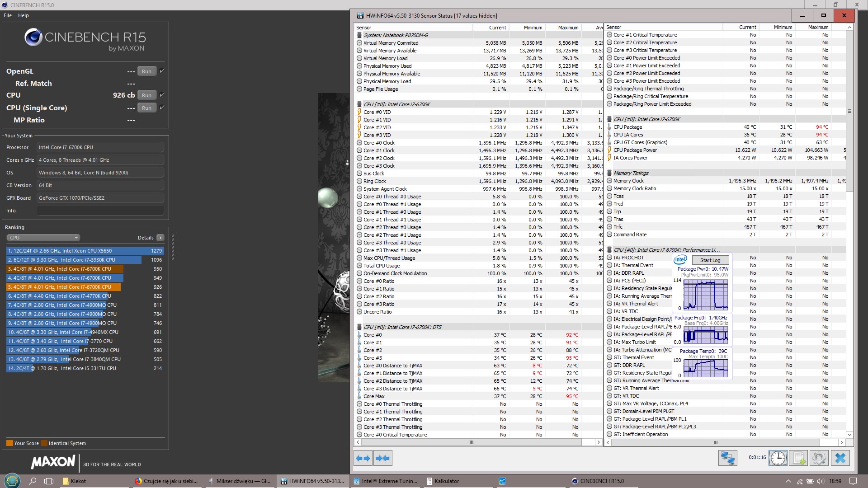
Task: Show hidden tray icons chevron
Action: [788, 481]
